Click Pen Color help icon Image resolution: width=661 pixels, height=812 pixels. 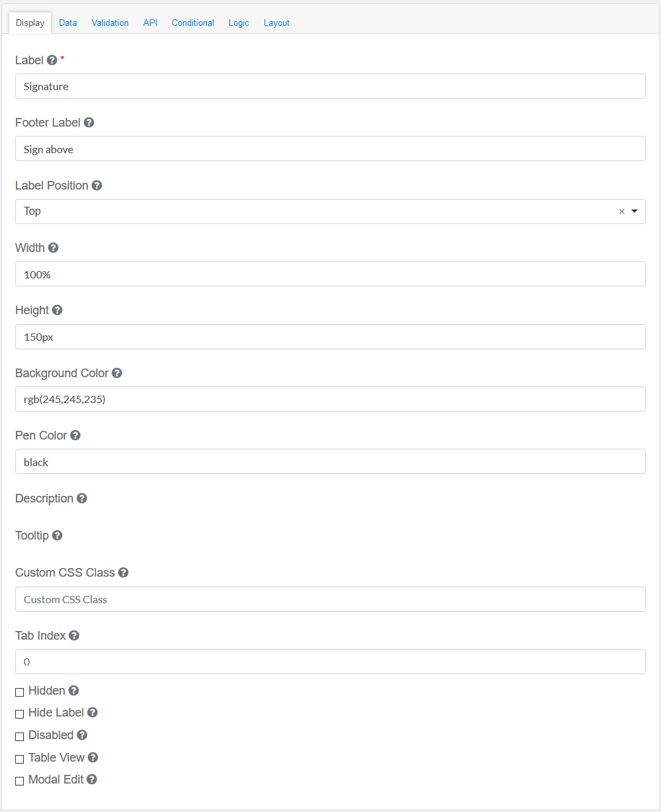76,435
